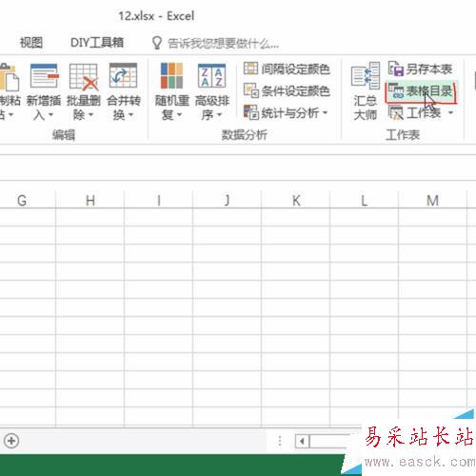
Task: Open the 汇总大师 tool
Action: coord(366,91)
